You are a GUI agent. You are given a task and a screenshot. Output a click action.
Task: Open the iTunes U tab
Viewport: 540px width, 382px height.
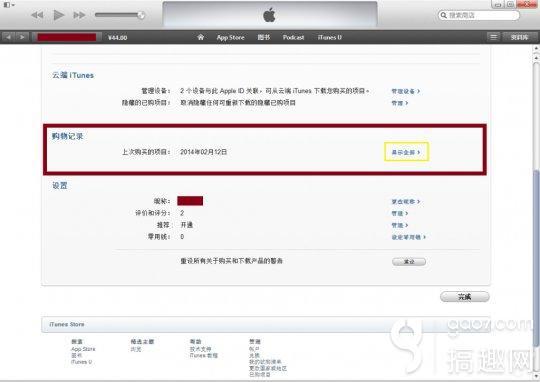[330, 37]
